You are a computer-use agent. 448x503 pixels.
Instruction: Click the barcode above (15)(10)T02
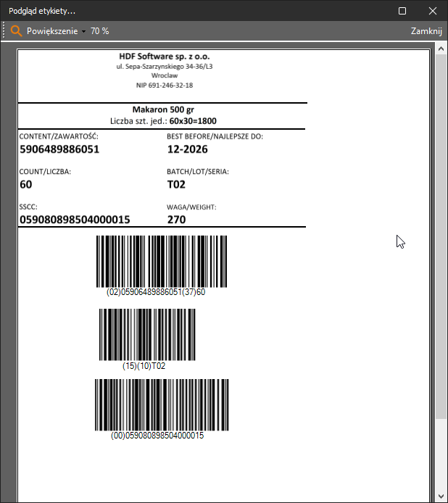[x=147, y=335]
